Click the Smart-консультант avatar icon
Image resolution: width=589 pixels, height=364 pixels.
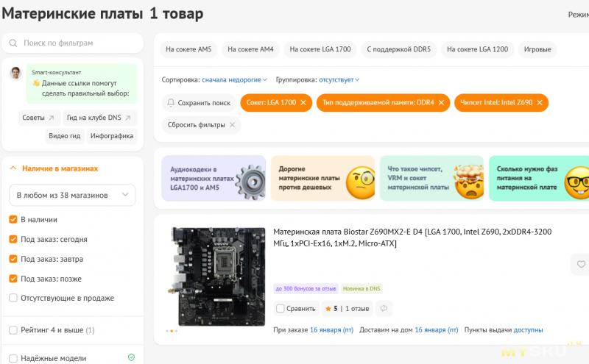click(15, 74)
